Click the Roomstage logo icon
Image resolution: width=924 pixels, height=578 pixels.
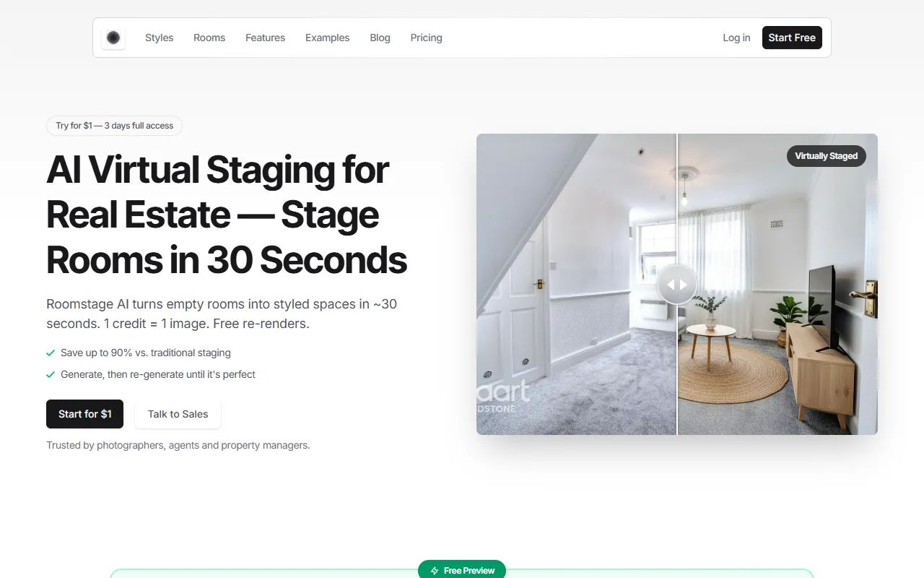(x=113, y=38)
